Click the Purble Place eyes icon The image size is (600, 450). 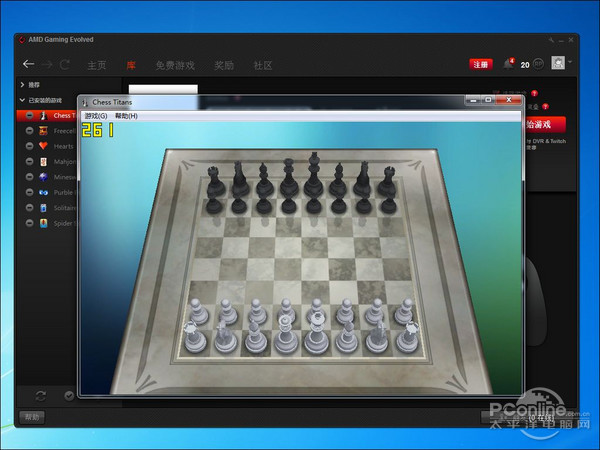(43, 192)
